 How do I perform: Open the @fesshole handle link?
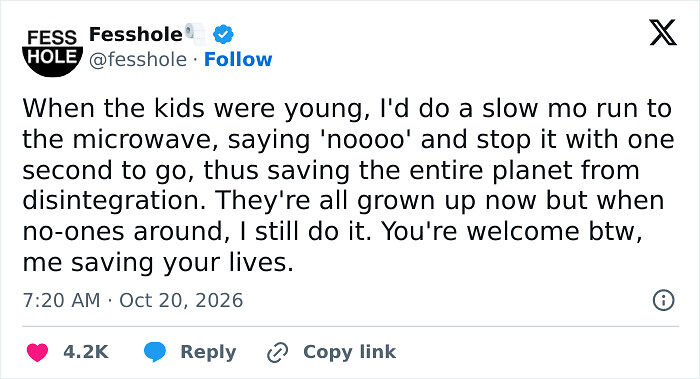click(138, 60)
